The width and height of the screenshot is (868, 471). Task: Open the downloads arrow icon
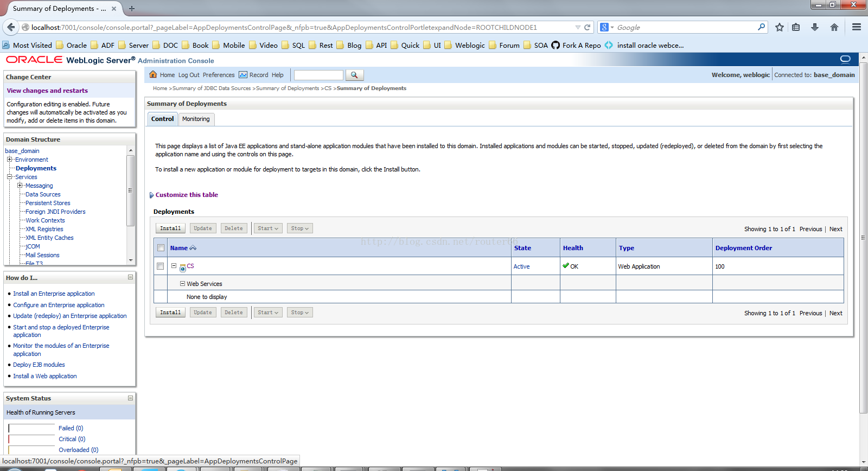click(815, 27)
